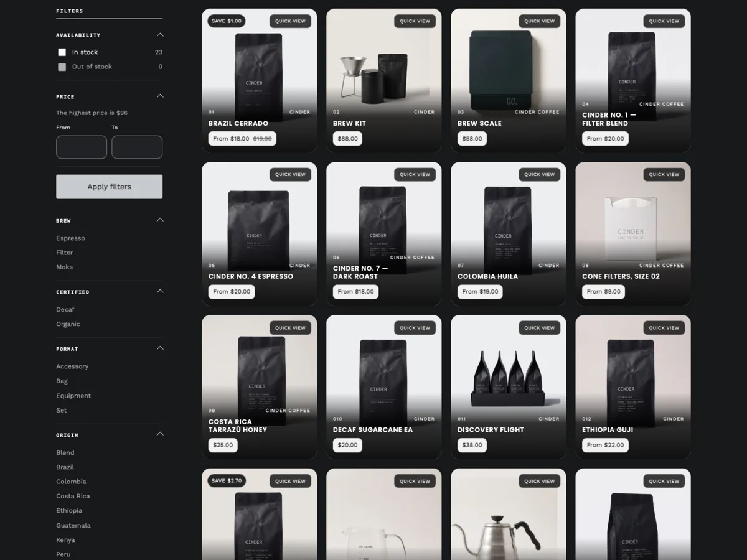
Task: Quick view Costa Rica Tarrazú Honey
Action: click(290, 328)
